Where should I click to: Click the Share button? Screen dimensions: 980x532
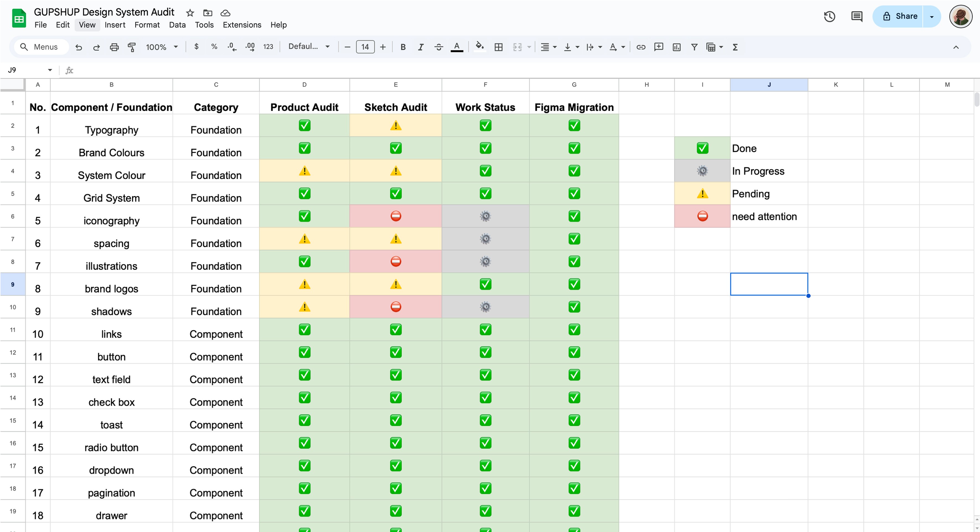click(x=898, y=16)
